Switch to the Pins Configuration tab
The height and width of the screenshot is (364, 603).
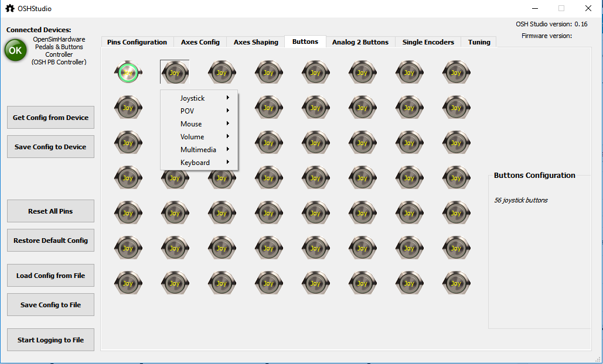137,42
